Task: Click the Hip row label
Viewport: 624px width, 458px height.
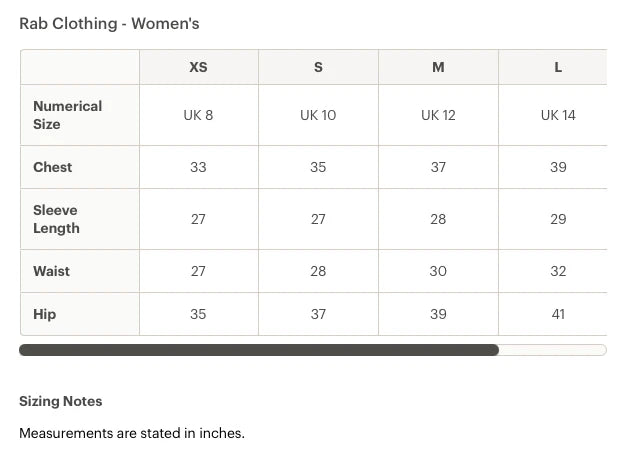Action: coord(45,314)
